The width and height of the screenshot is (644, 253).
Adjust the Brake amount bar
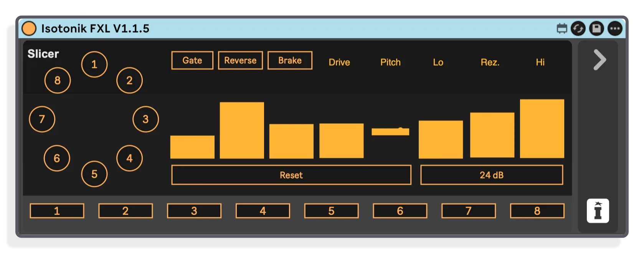pyautogui.click(x=291, y=141)
